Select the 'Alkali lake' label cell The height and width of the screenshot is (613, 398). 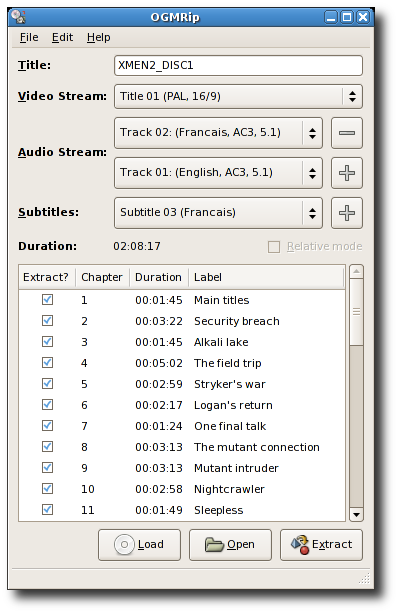click(221, 342)
